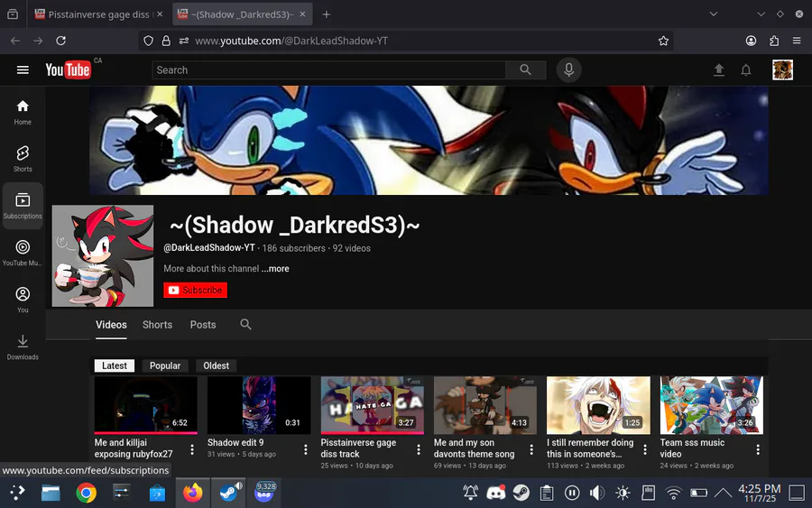
Task: Open the volume tray control
Action: pyautogui.click(x=597, y=493)
